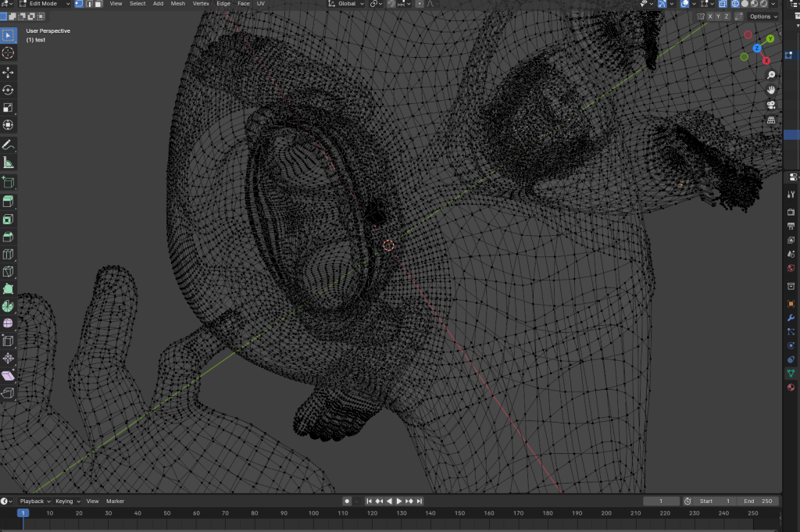Select the Spin tool
The height and width of the screenshot is (532, 800).
point(8,306)
